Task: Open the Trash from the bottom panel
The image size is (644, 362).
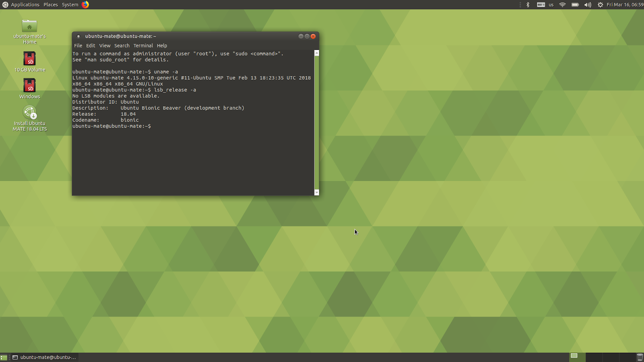Action: pyautogui.click(x=640, y=357)
